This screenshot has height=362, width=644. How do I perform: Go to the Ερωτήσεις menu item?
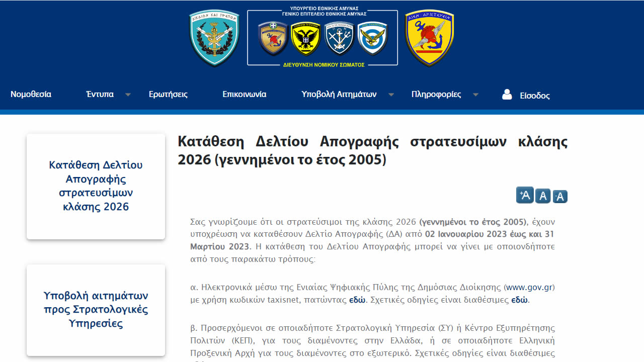(168, 95)
